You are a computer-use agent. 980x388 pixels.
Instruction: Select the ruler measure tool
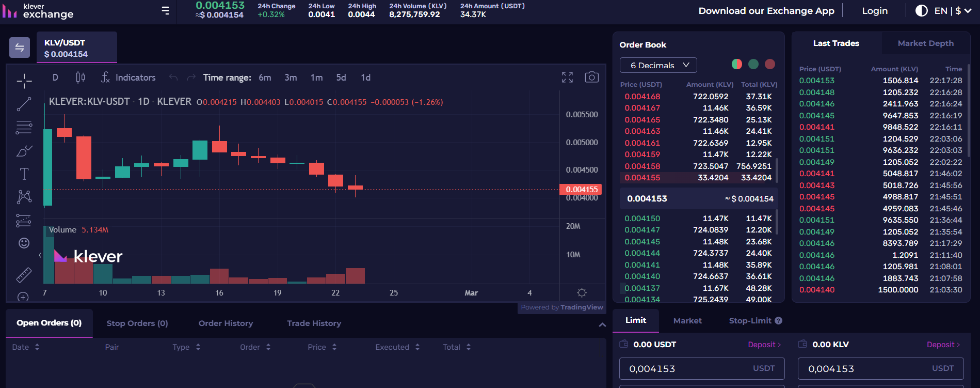(x=24, y=275)
